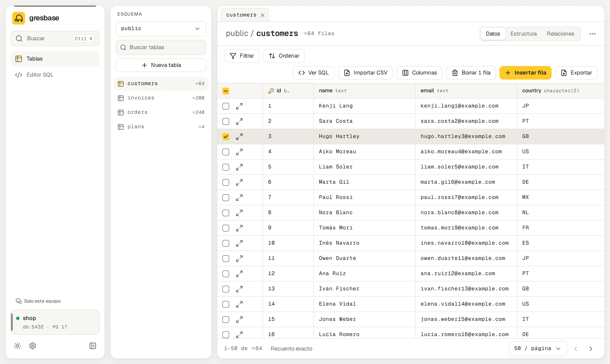
Task: Open Editor SQL in sidebar
Action: coord(55,75)
